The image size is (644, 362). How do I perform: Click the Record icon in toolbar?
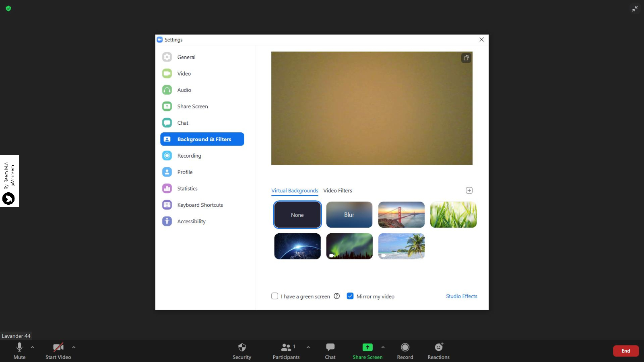point(405,347)
